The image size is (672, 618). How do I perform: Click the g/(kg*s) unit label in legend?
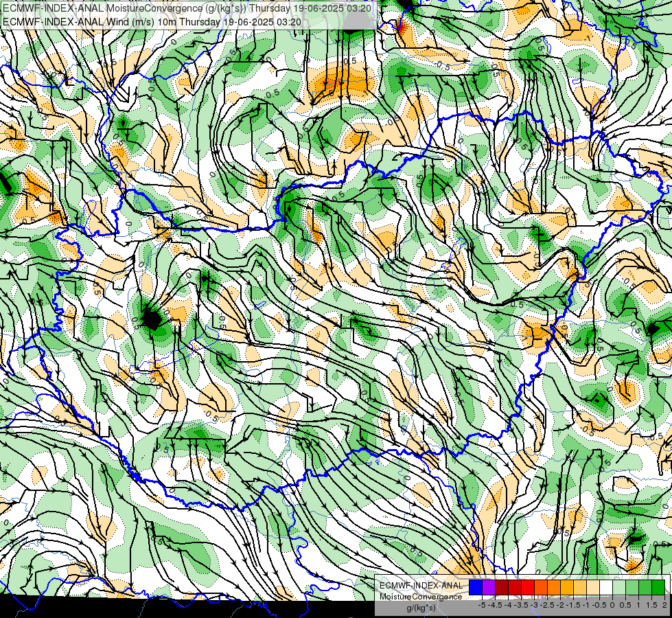click(421, 608)
